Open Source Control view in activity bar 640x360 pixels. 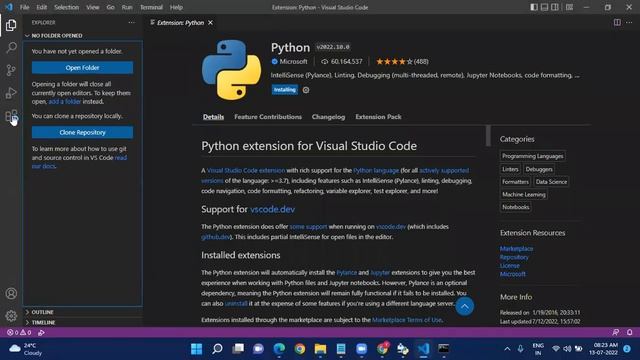[x=11, y=70]
